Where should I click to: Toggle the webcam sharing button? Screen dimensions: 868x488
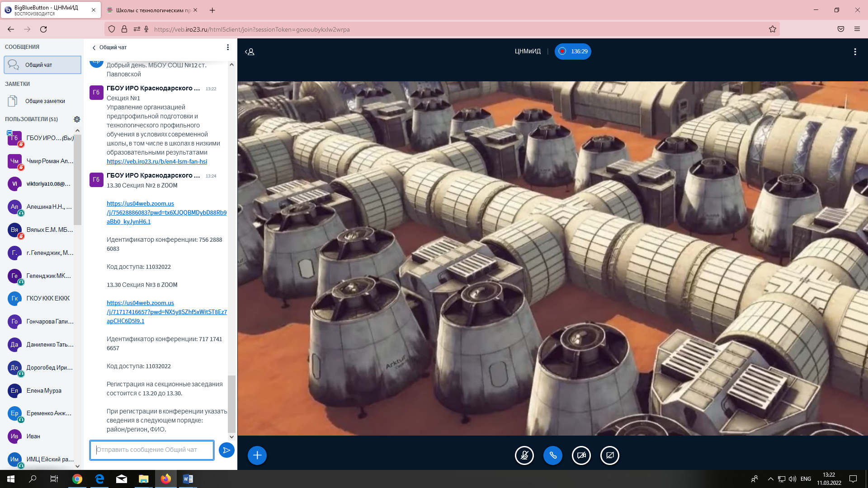point(581,455)
